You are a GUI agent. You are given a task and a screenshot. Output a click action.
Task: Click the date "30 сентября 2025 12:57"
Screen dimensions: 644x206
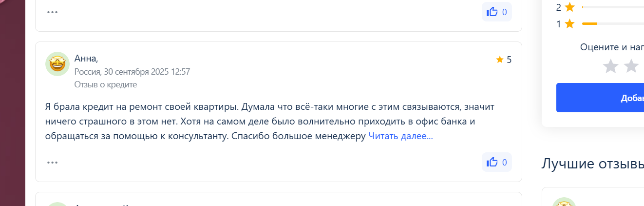147,72
